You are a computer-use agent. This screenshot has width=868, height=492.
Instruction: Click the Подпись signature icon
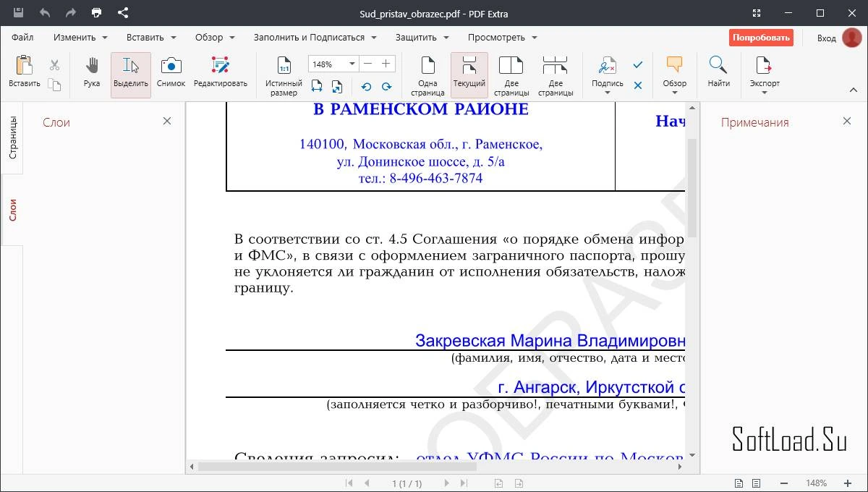607,66
